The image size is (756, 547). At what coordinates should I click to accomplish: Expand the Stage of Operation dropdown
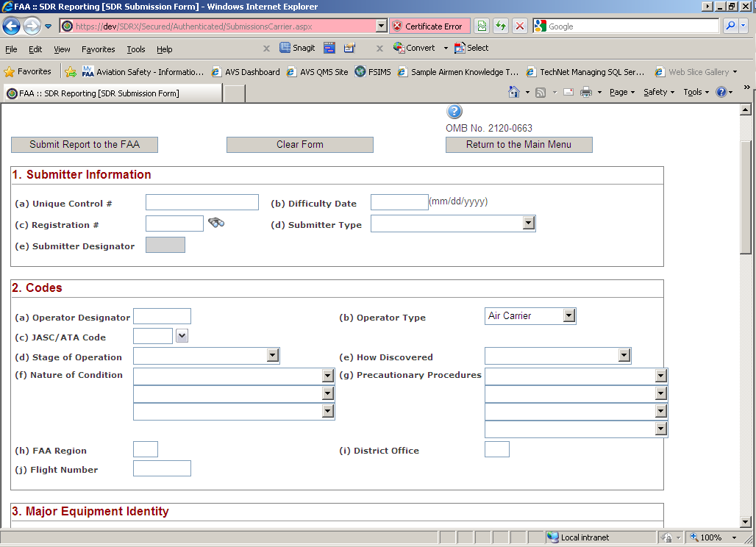272,356
